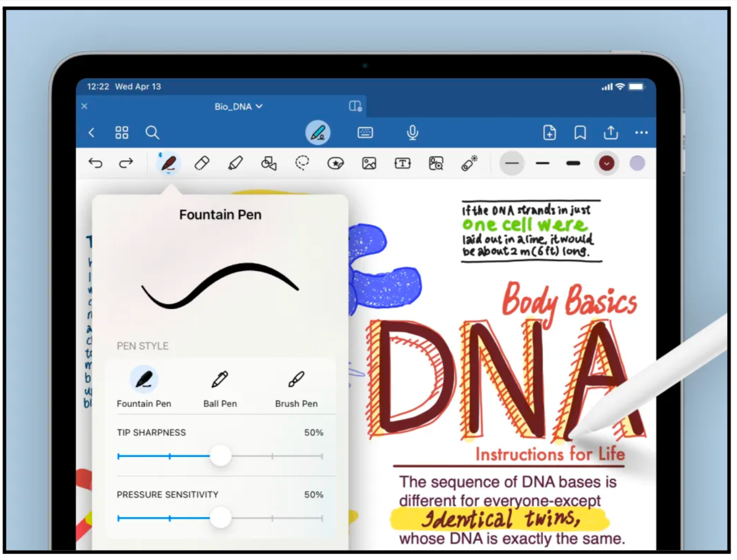This screenshot has width=737, height=560.
Task: Open the Shapes tool
Action: (x=268, y=163)
